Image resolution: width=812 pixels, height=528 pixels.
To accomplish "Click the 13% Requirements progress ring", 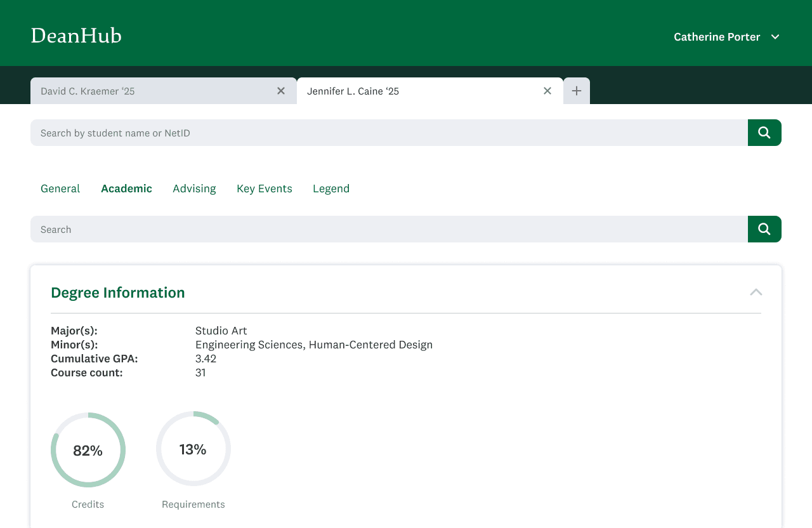I will (193, 449).
